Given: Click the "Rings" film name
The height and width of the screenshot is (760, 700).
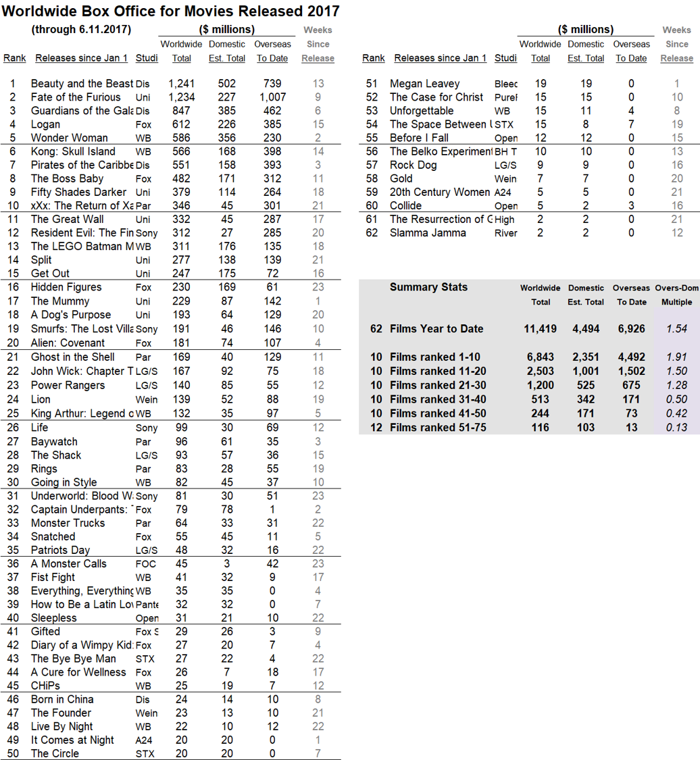Looking at the screenshot, I should [x=44, y=469].
